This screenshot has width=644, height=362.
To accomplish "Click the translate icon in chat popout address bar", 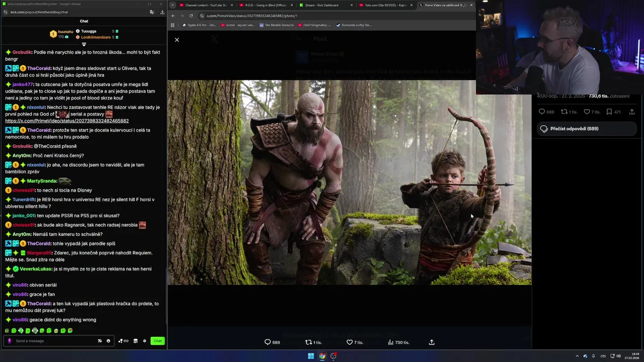I will click(152, 12).
